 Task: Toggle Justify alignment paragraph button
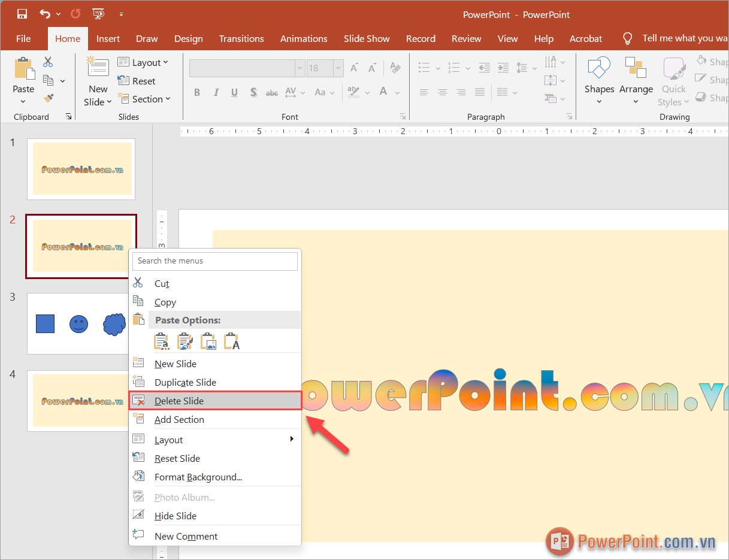(x=480, y=92)
